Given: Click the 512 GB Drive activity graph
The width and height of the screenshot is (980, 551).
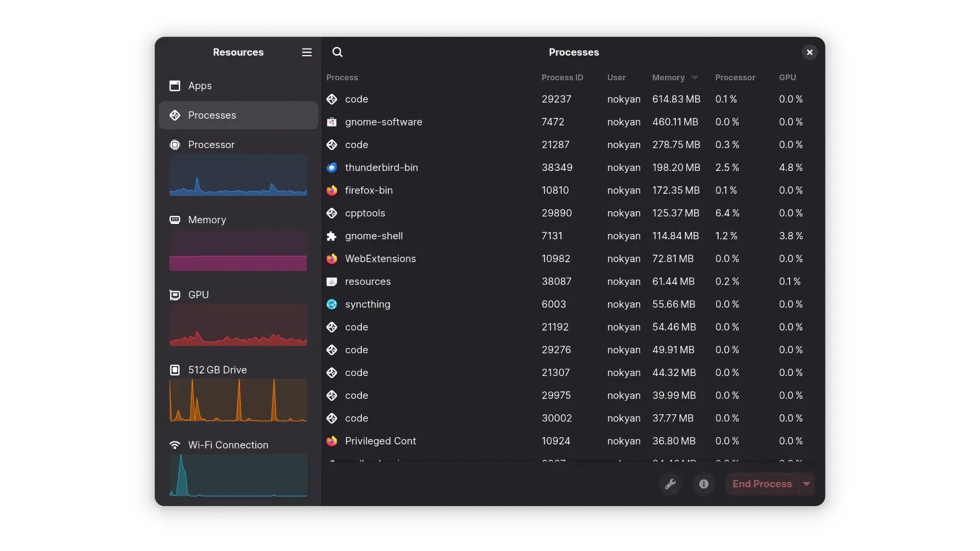Looking at the screenshot, I should 238,400.
